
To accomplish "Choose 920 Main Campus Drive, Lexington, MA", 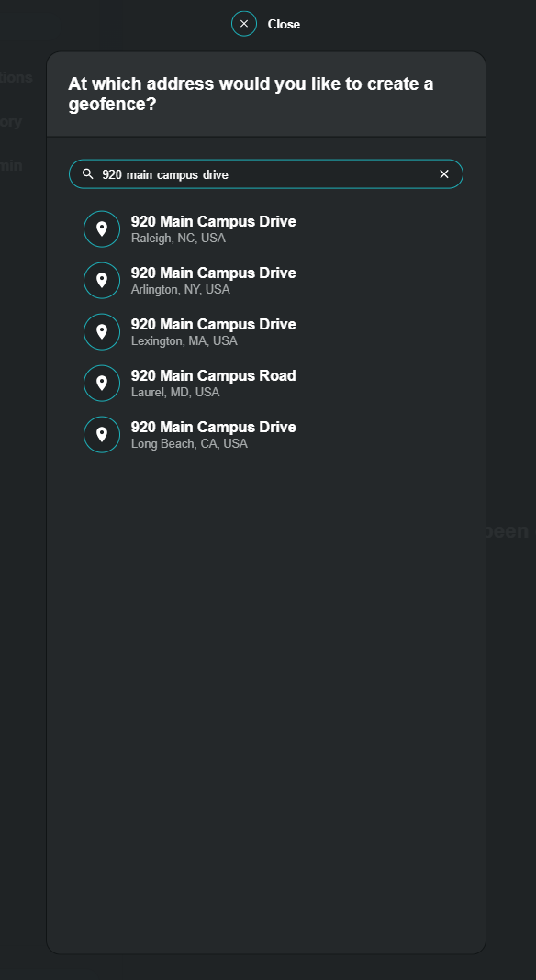I will pyautogui.click(x=213, y=331).
